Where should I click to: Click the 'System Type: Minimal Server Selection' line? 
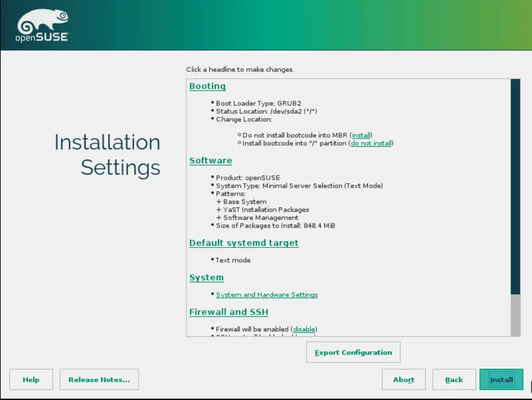pos(299,186)
